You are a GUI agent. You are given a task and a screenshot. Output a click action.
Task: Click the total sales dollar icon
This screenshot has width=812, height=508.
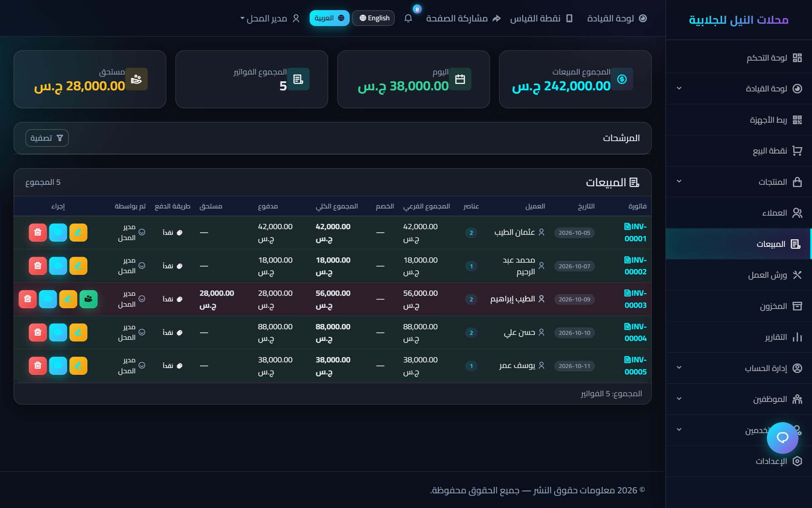coord(622,79)
